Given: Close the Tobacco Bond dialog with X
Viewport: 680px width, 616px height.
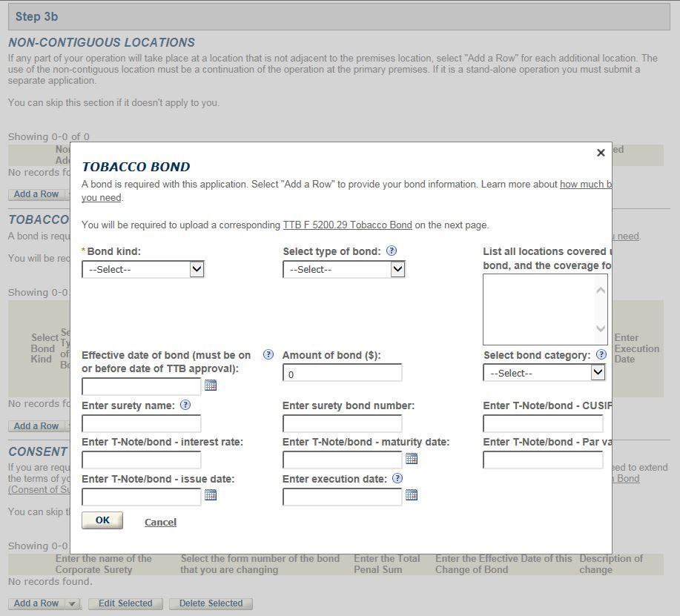Looking at the screenshot, I should (x=601, y=153).
